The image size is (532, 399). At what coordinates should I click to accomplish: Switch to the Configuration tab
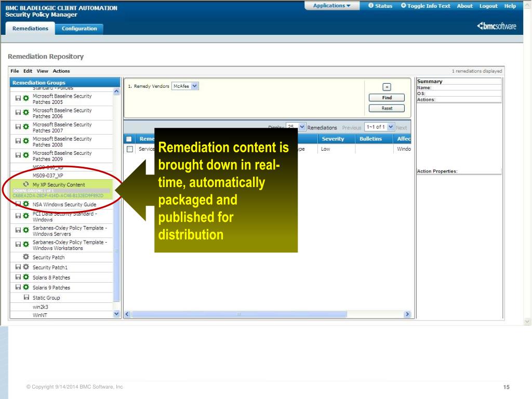[79, 29]
